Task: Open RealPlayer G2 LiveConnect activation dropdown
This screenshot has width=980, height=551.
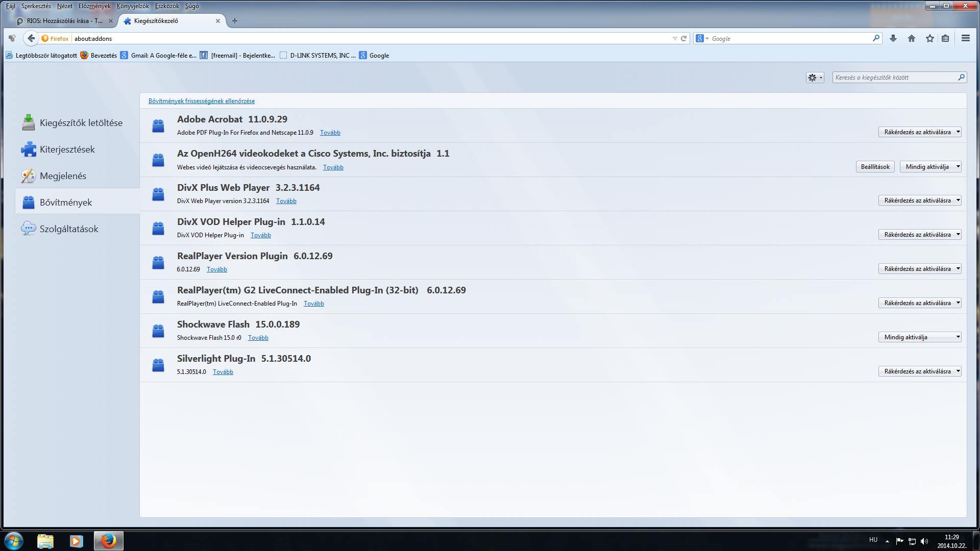Action: point(920,303)
